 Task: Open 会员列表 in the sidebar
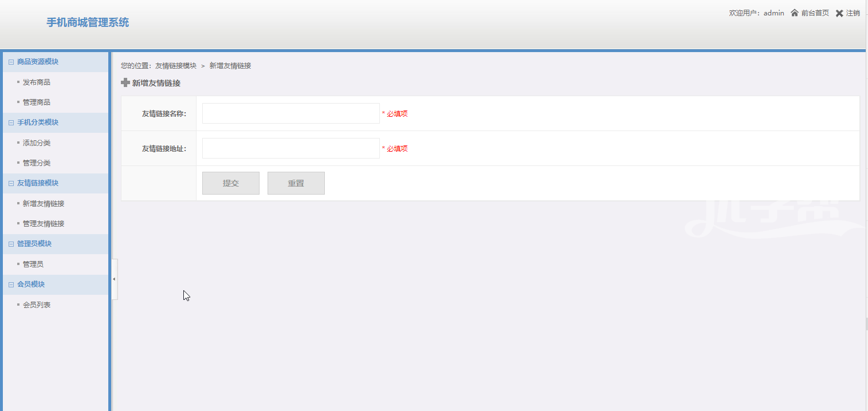pyautogui.click(x=37, y=305)
